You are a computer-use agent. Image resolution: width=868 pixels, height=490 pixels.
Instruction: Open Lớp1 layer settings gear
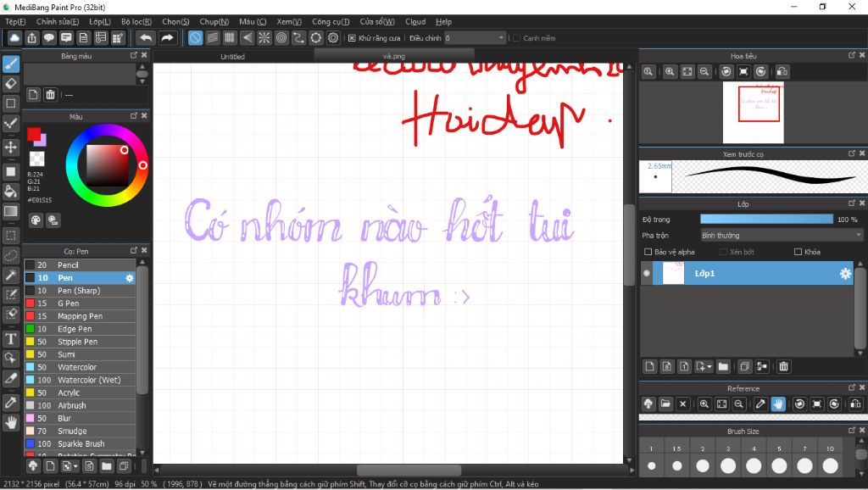pos(845,274)
